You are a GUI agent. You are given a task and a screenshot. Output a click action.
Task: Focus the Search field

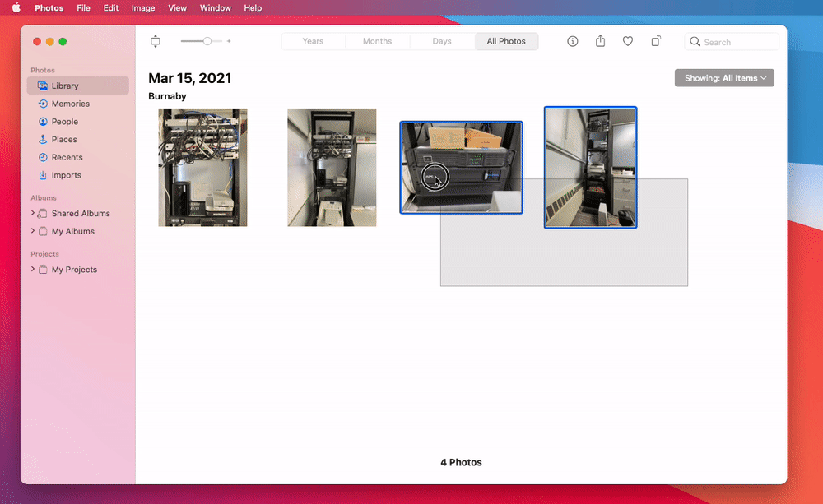(x=732, y=42)
